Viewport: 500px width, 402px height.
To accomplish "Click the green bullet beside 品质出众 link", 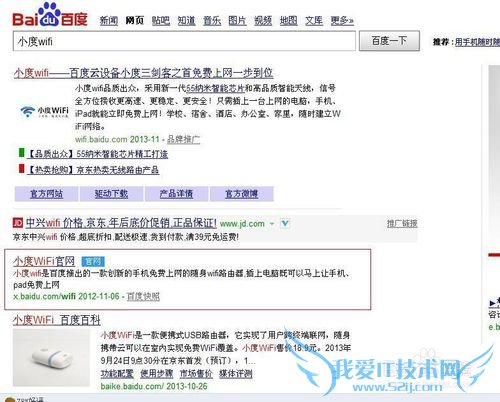I will (x=22, y=153).
